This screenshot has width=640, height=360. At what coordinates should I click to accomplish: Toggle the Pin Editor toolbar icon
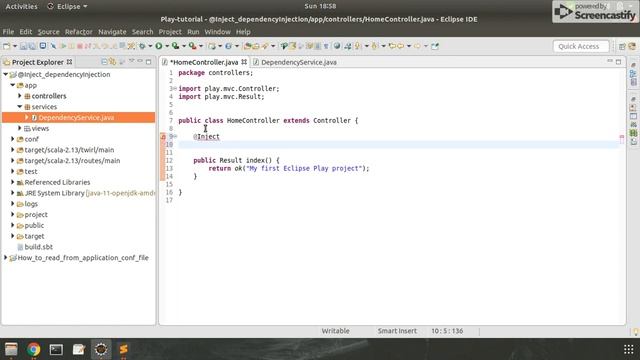[x=435, y=46]
